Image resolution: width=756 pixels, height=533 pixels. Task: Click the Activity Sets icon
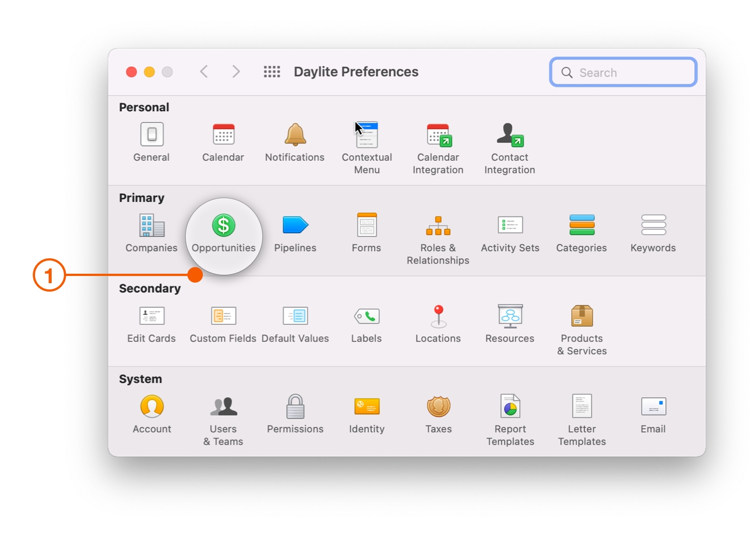(x=510, y=226)
